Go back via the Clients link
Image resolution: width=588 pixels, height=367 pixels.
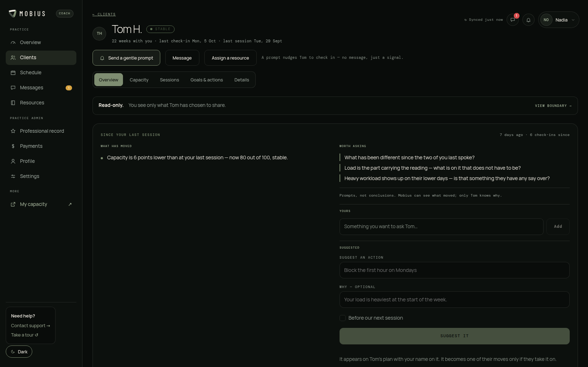104,15
